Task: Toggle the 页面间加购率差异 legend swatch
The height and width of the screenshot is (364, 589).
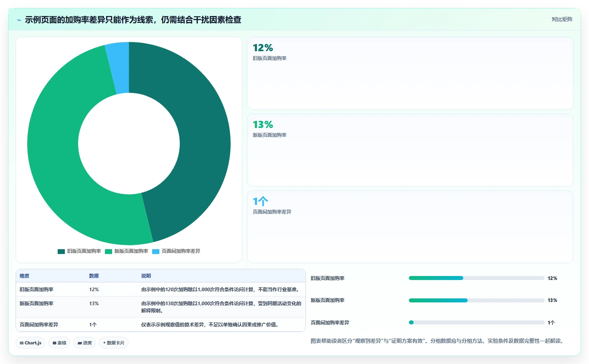Action: coord(156,252)
